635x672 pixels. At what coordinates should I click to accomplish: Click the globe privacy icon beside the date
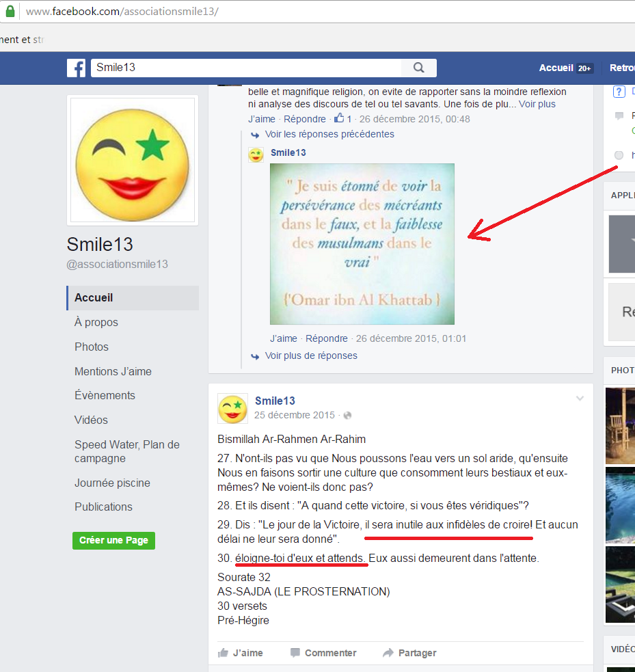(x=347, y=415)
